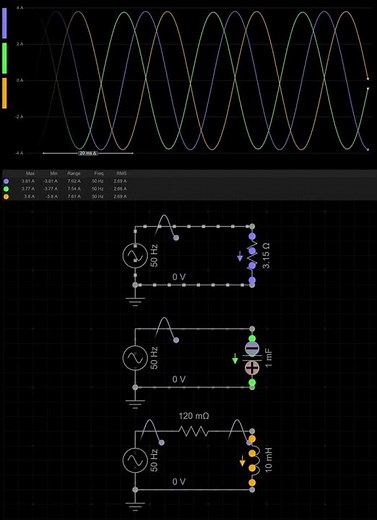Click the RMS column header

pos(122,173)
